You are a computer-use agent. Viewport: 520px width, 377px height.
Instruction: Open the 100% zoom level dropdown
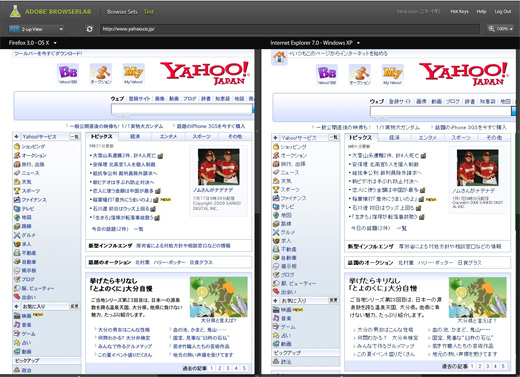(x=501, y=29)
